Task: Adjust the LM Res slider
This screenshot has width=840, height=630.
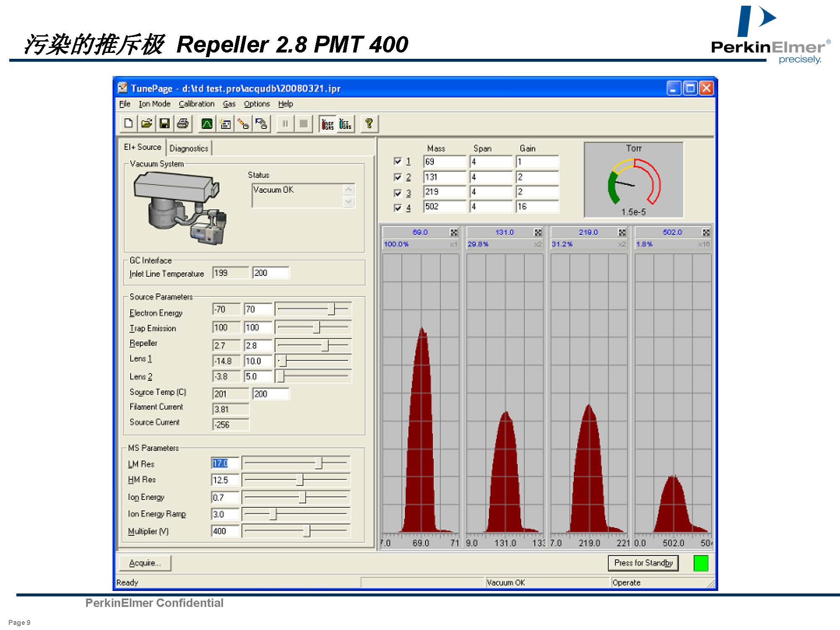Action: [296, 463]
